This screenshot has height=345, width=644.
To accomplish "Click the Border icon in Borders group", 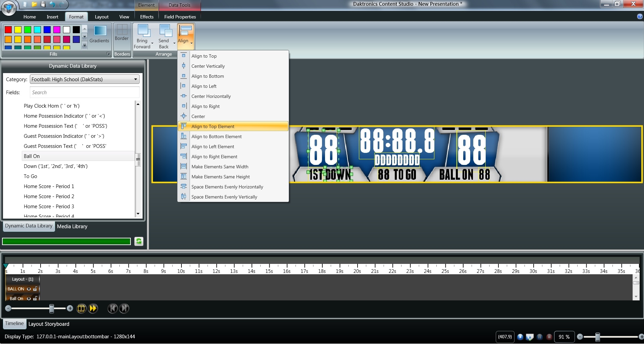I will tap(122, 30).
